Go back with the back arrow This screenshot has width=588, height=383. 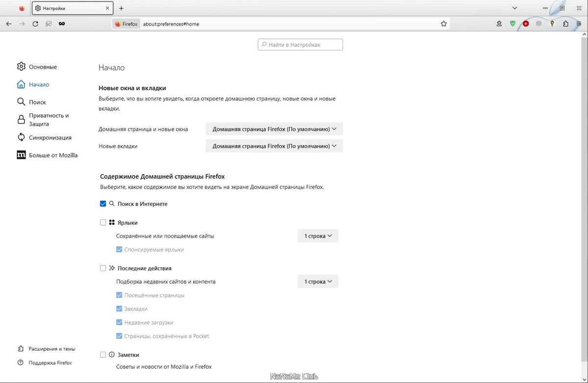tap(9, 24)
